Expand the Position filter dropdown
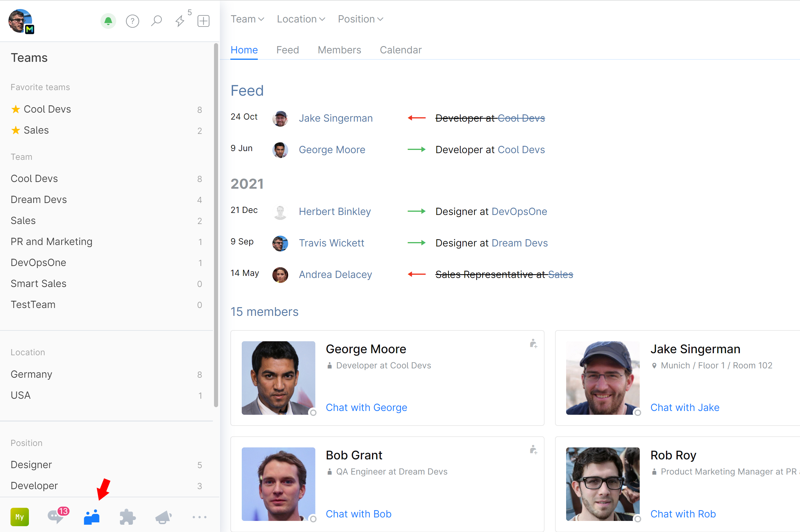The height and width of the screenshot is (532, 800). [x=360, y=19]
